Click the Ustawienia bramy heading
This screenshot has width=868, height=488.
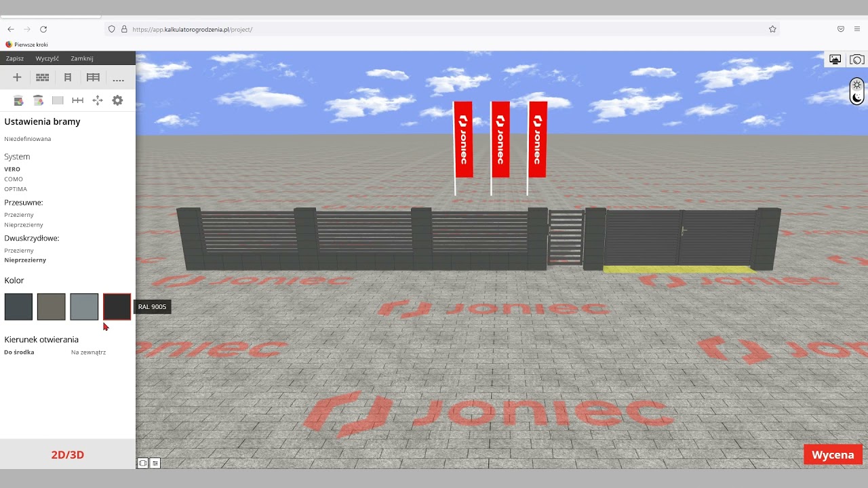(43, 122)
